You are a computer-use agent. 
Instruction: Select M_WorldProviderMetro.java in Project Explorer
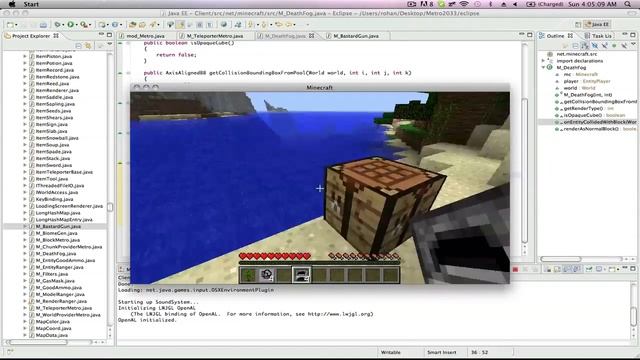click(x=68, y=315)
